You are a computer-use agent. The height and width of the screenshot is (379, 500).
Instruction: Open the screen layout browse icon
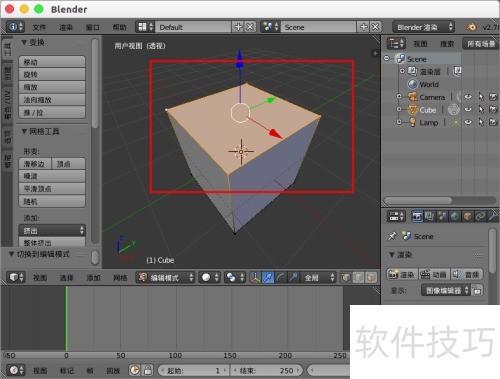[145, 27]
